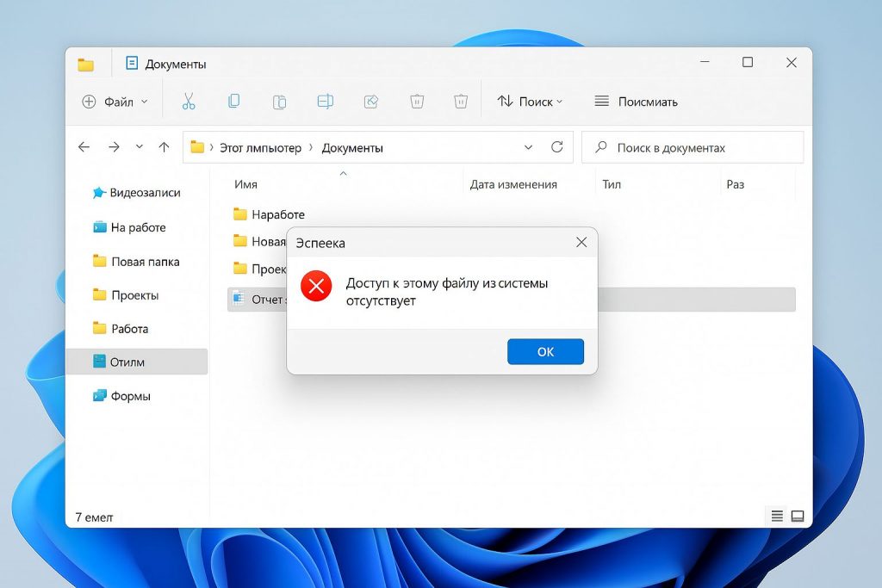Viewport: 882px width, 588px height.
Task: Open the Поисмиать view options
Action: pyautogui.click(x=637, y=102)
